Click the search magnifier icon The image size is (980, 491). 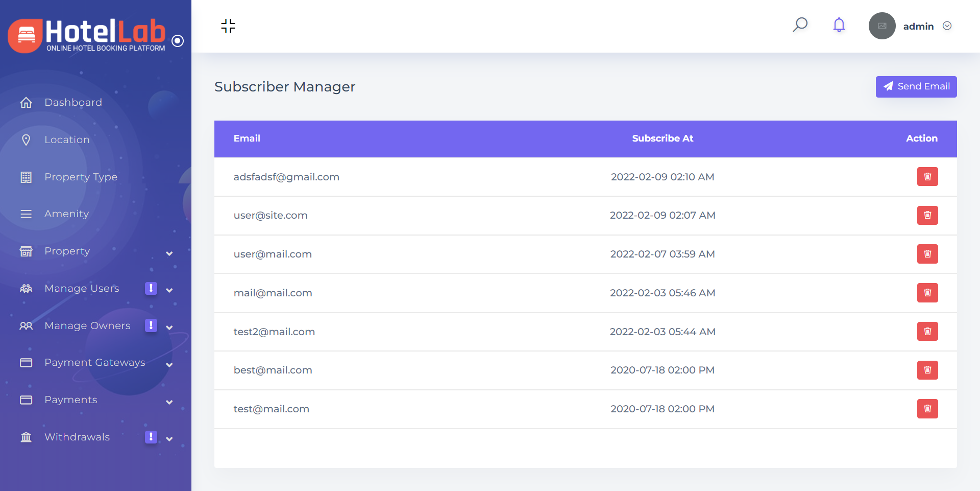pyautogui.click(x=800, y=25)
